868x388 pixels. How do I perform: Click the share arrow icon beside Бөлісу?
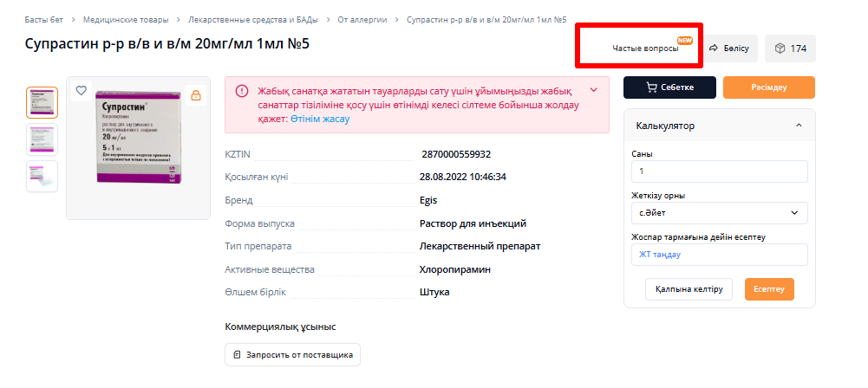point(714,48)
